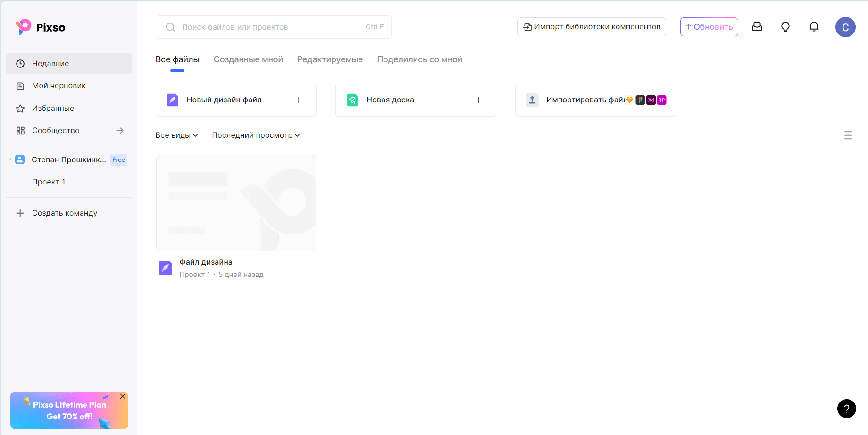This screenshot has height=435, width=868.
Task: Select the Поделились со мной tab
Action: [419, 59]
